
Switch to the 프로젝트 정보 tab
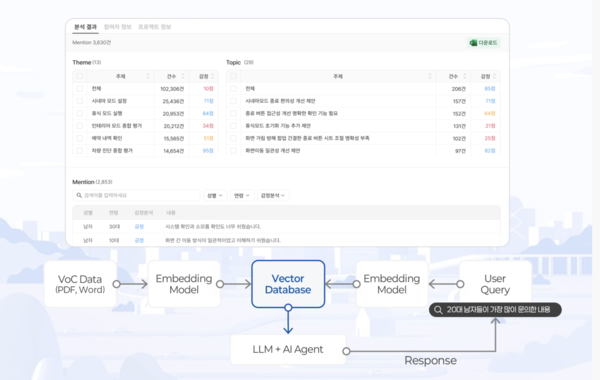coord(154,27)
